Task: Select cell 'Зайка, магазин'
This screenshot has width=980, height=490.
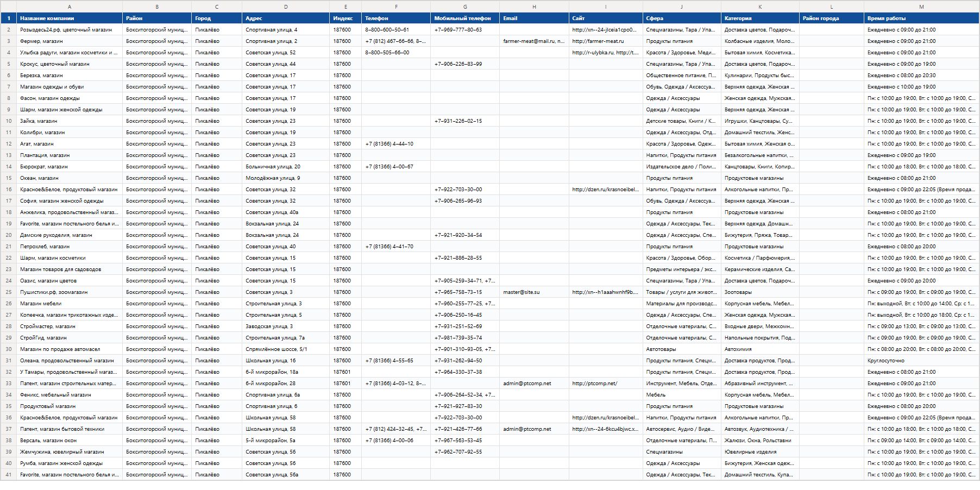Action: pos(70,121)
